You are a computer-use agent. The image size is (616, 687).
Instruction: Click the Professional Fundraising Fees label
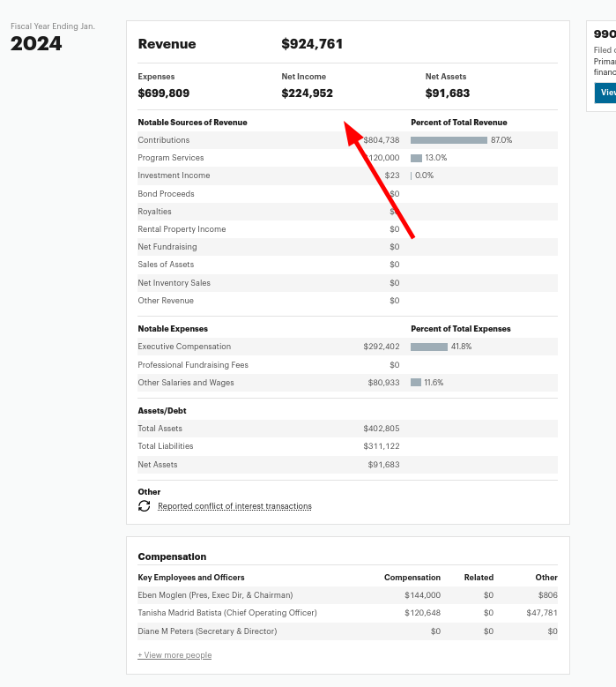pos(193,365)
